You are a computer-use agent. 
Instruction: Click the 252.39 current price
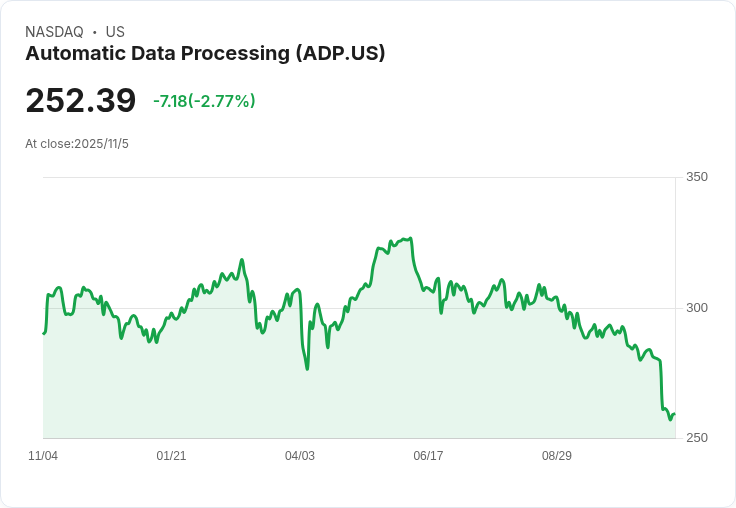tap(81, 101)
